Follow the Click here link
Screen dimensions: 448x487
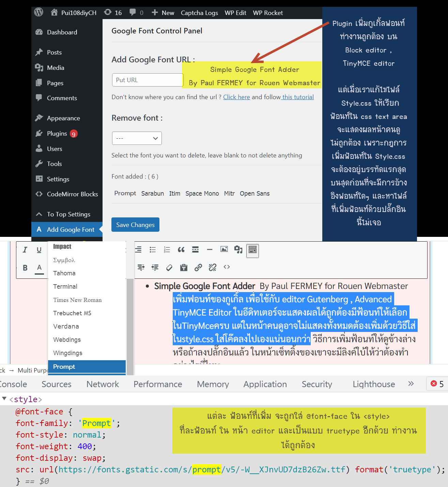(x=236, y=97)
